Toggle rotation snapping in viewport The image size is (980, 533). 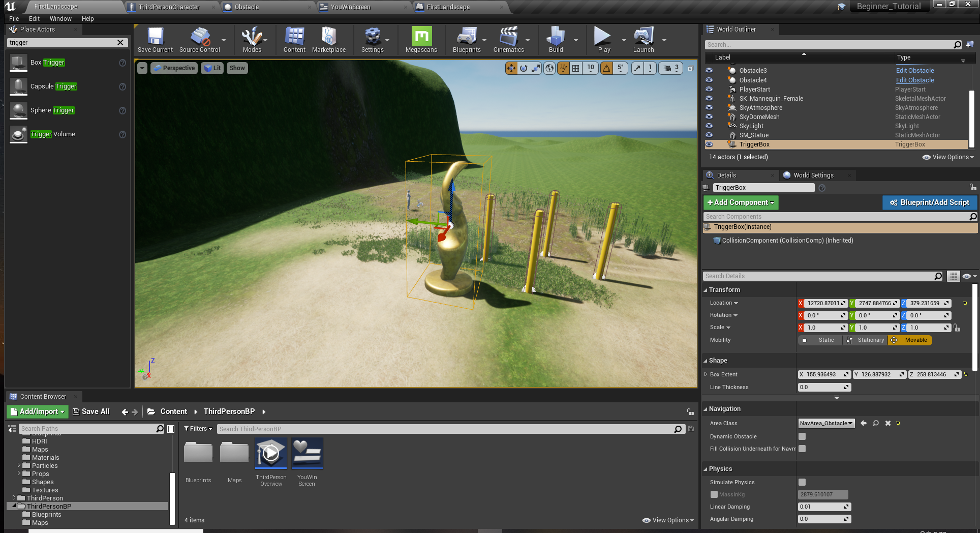[x=606, y=68]
